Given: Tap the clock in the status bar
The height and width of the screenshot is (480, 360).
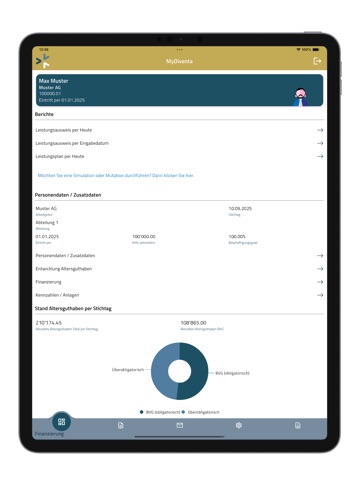Looking at the screenshot, I should point(44,49).
